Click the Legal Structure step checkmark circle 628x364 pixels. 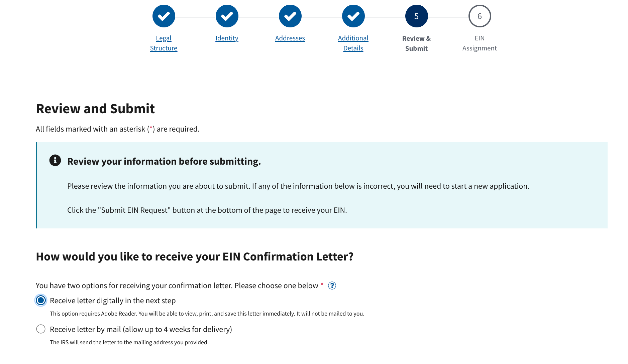164,16
